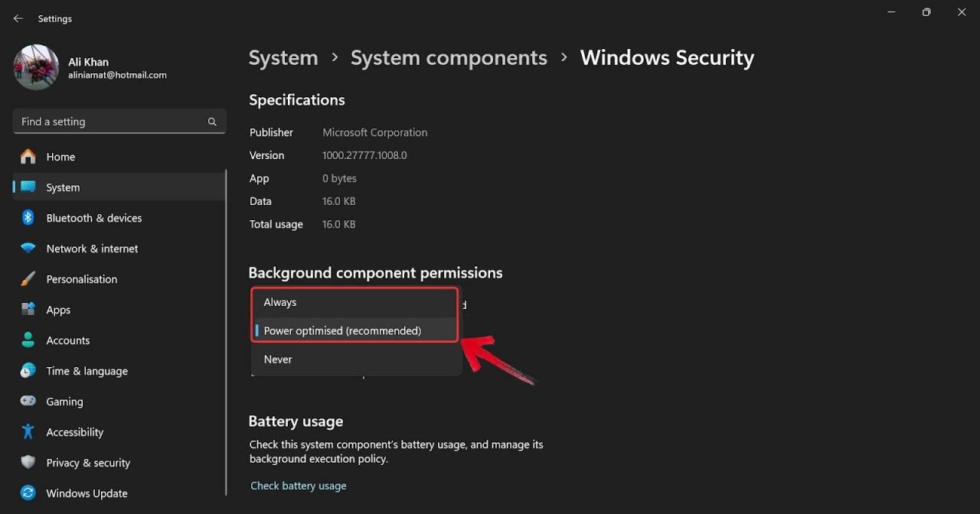Switch to the Home settings page

pos(60,157)
